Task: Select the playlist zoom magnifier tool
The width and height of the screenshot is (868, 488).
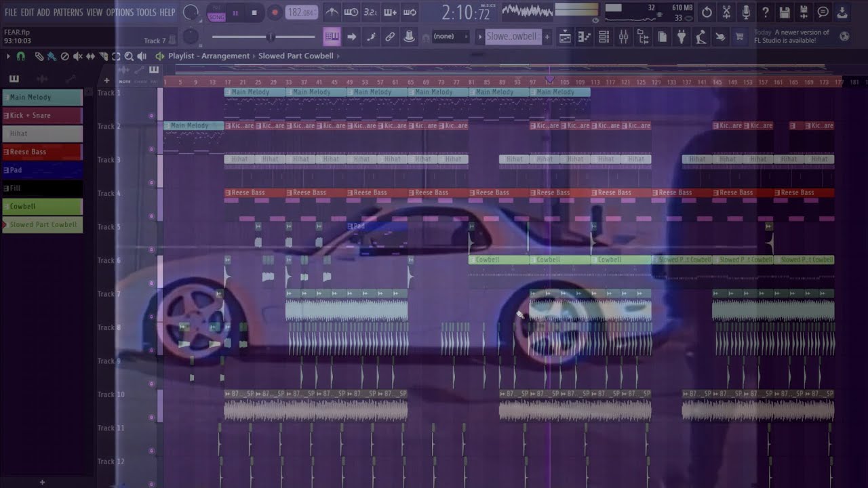Action: tap(129, 56)
